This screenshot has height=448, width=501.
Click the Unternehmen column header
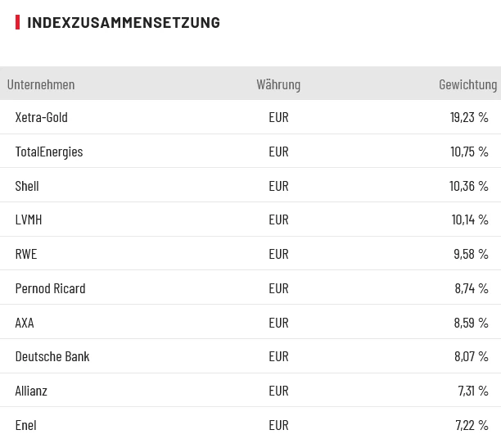click(x=41, y=84)
